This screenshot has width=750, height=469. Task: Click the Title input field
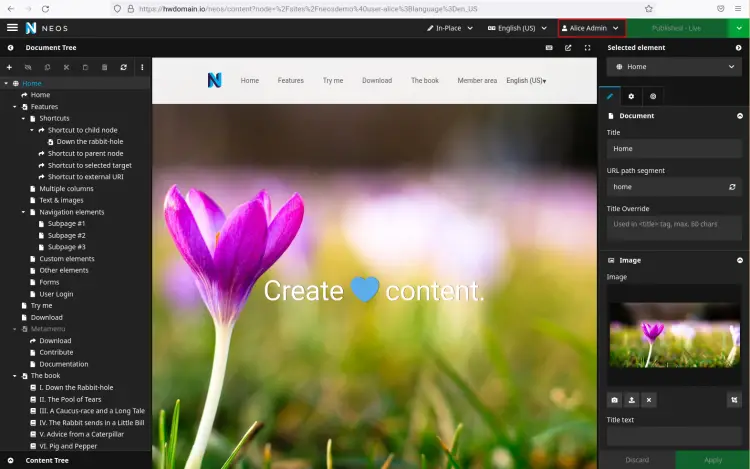(x=674, y=149)
